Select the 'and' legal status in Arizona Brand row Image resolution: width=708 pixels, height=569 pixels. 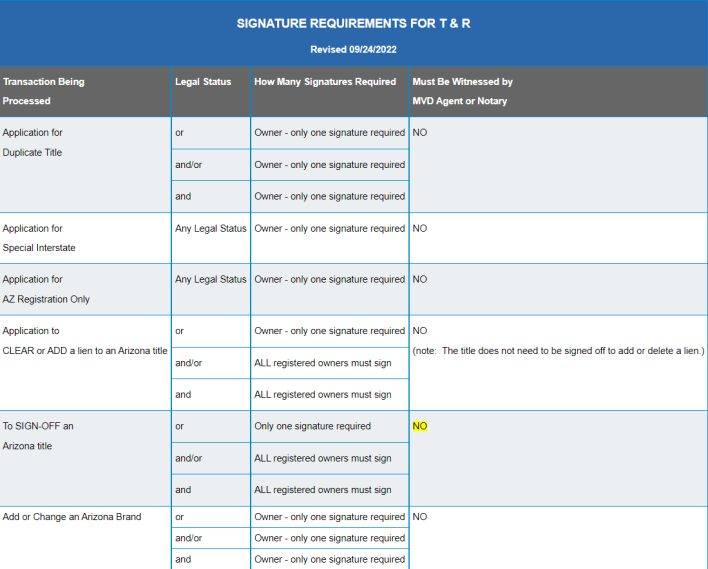(211, 560)
